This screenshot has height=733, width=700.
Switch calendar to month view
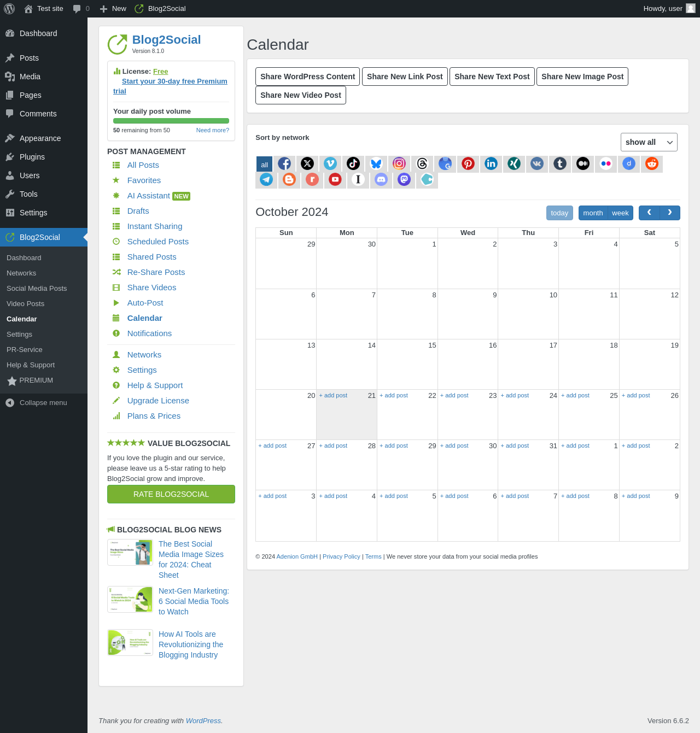(593, 213)
